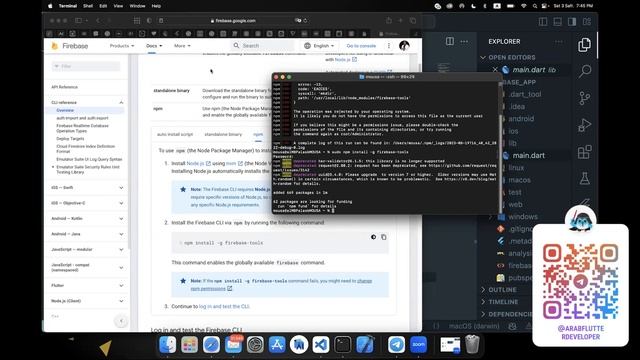Screen dimensions: 640x360
Task: Toggle dark theme on the code sample
Action: click(x=373, y=237)
